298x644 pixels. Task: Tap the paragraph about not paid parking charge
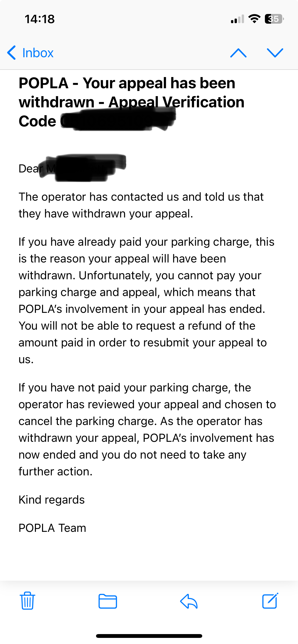tap(147, 429)
